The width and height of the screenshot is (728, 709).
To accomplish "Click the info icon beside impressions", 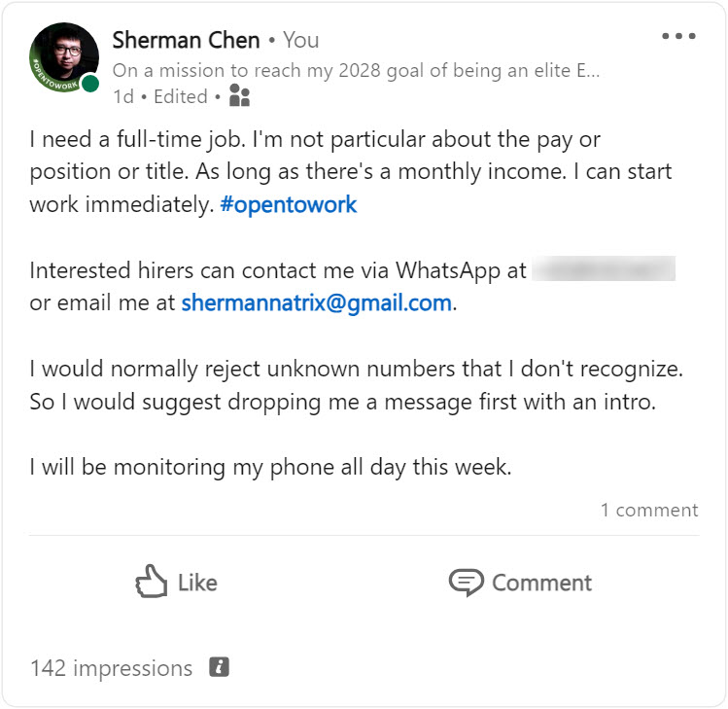I will [220, 668].
